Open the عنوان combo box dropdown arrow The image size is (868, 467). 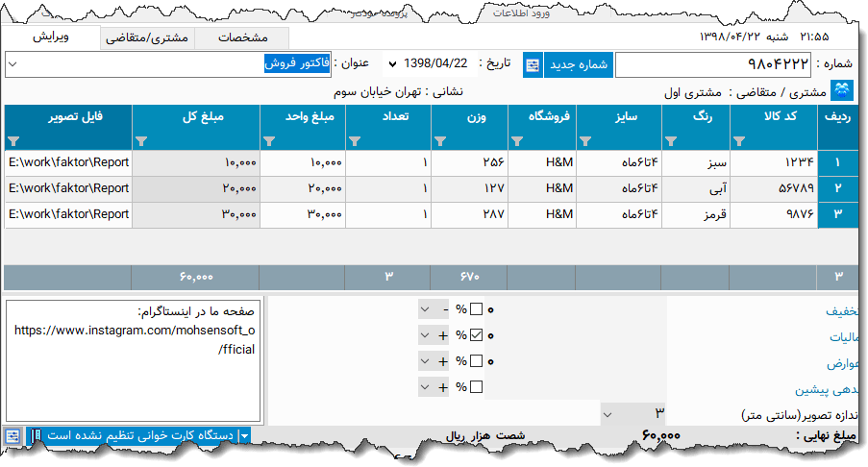point(12,64)
